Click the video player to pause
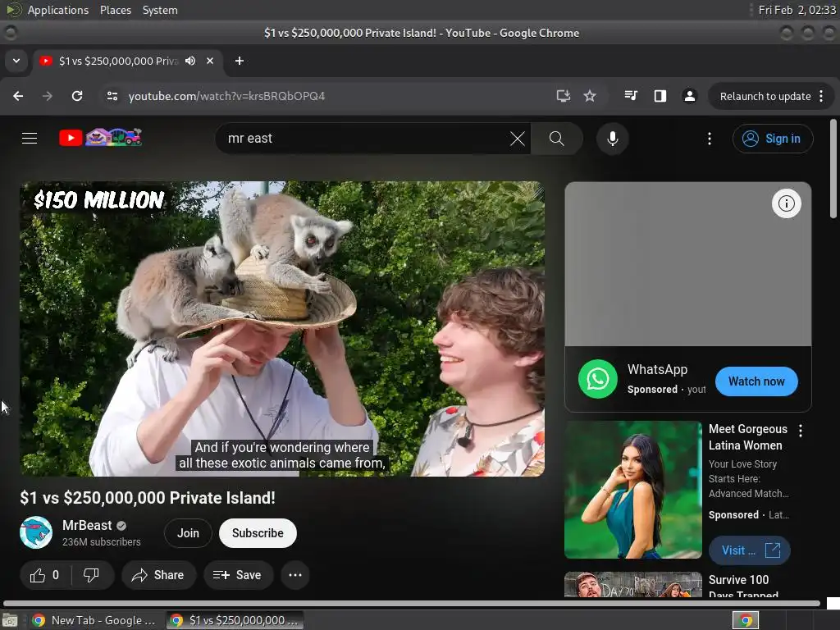Screen dimensions: 840x630 [282, 328]
